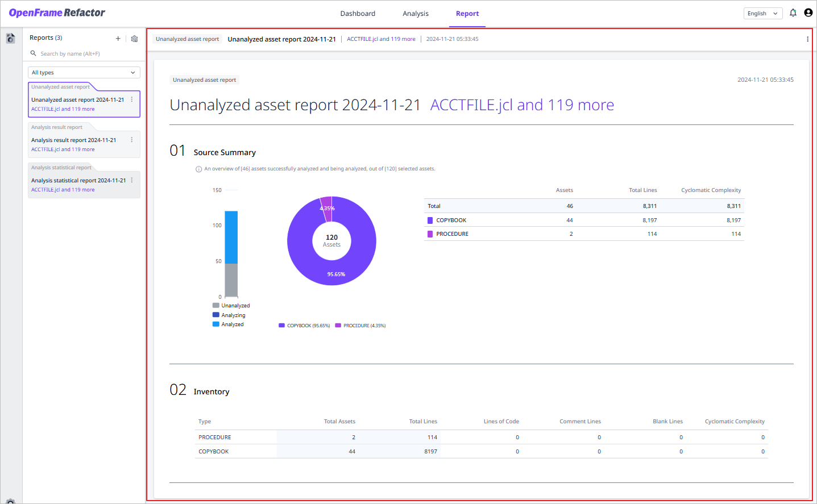Click the Comment Lines column header
The height and width of the screenshot is (504, 817).
tap(580, 422)
